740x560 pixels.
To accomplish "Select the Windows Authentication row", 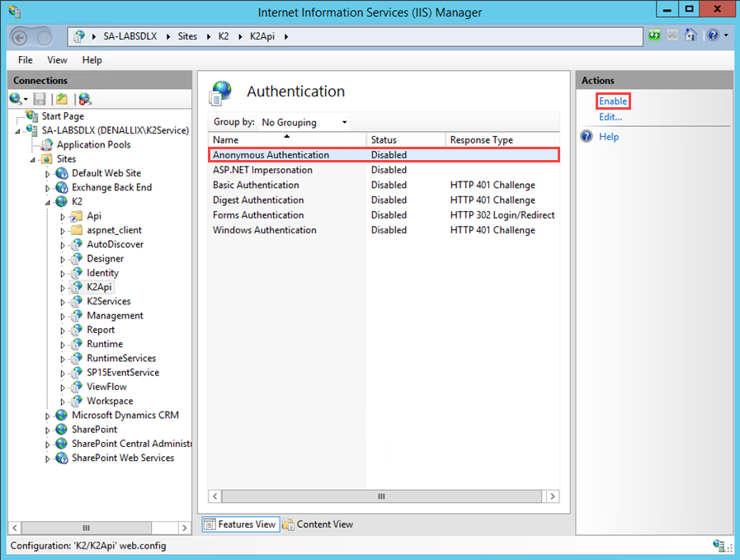I will (384, 230).
